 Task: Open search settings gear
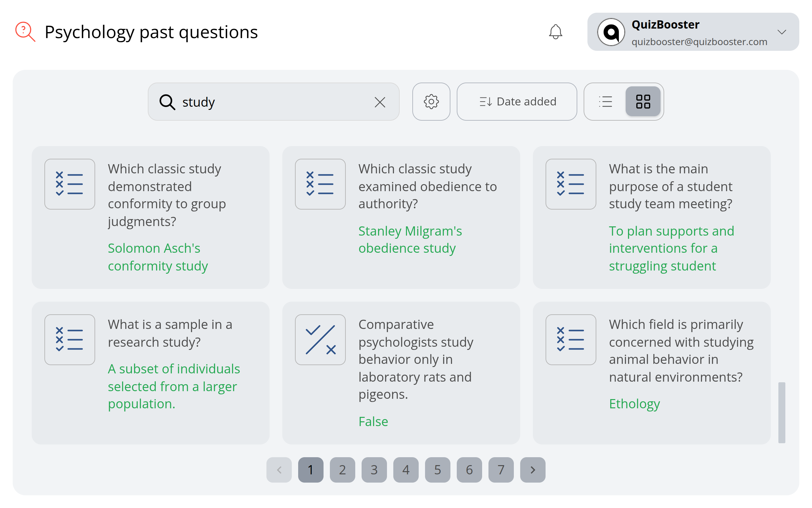point(431,102)
